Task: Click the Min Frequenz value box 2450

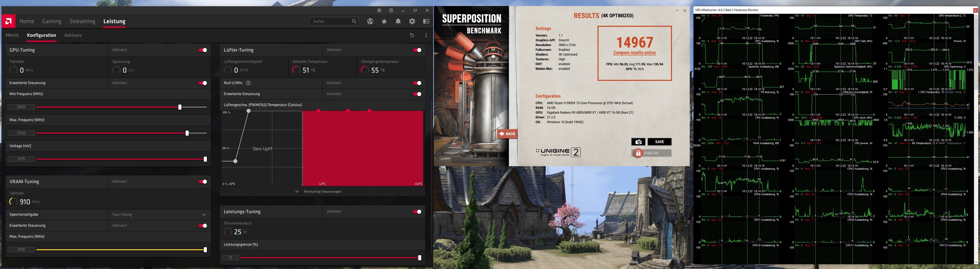Action: (21, 107)
